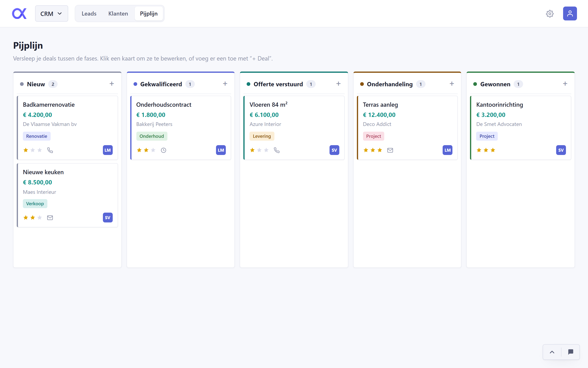Click the mail icon on Nieuwe keuken card
This screenshot has width=588, height=368.
point(50,218)
